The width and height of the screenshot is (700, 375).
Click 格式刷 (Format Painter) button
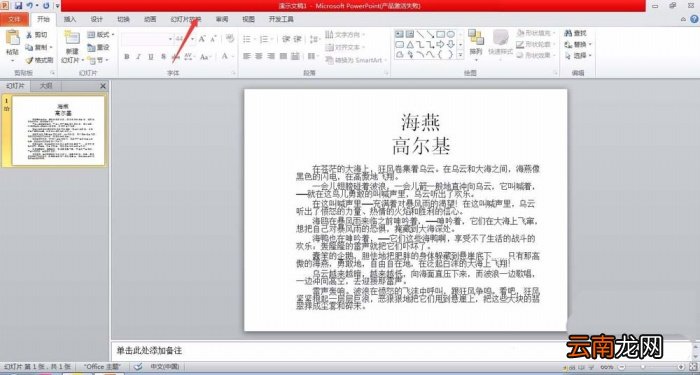[x=39, y=60]
